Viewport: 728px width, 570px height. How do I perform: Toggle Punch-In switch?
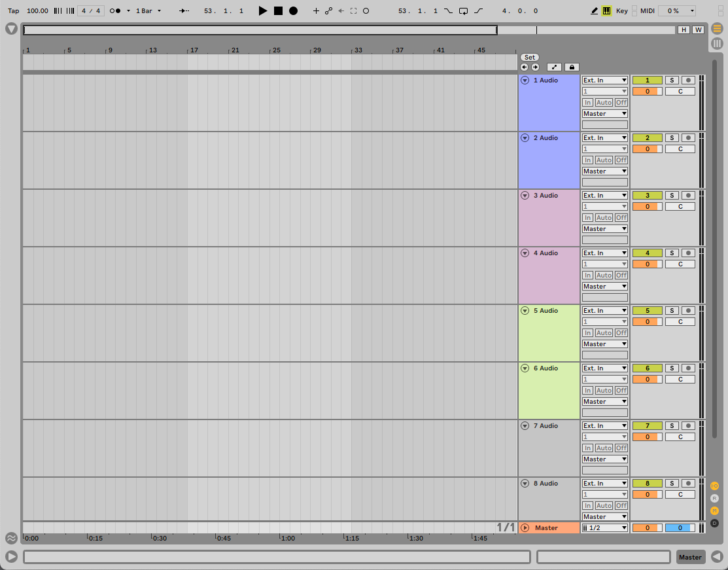448,10
